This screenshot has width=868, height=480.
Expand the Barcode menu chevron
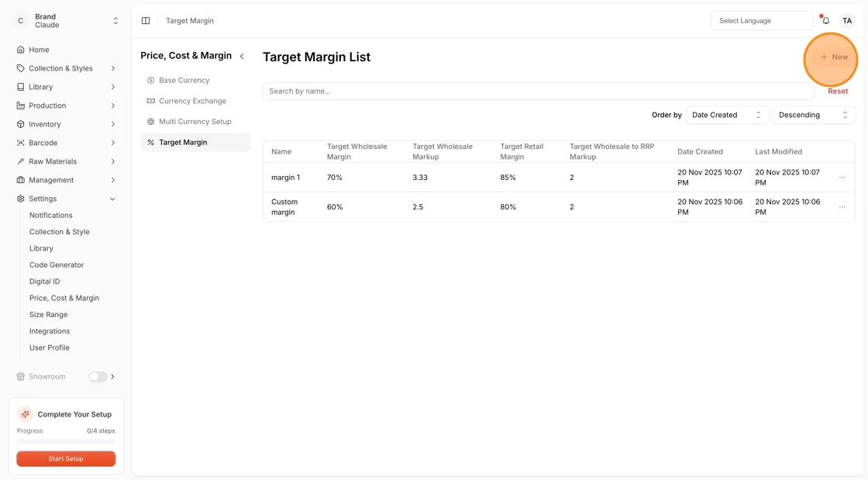point(113,143)
